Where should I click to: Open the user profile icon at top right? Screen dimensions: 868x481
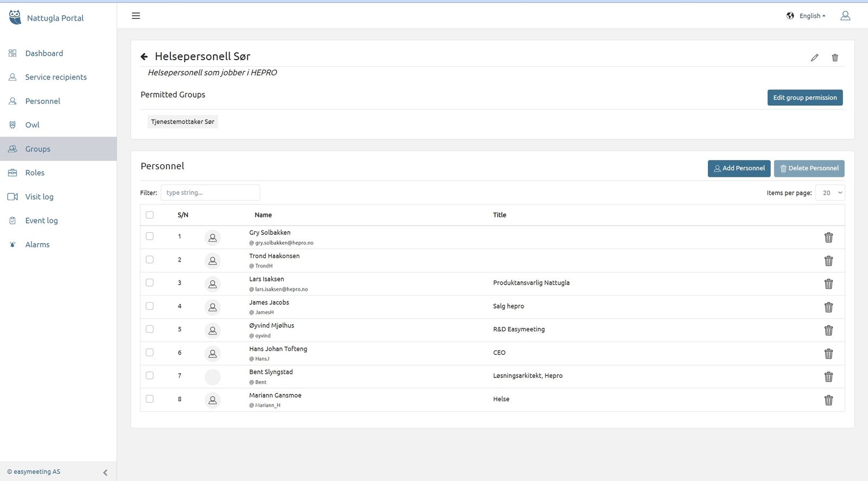coord(845,16)
